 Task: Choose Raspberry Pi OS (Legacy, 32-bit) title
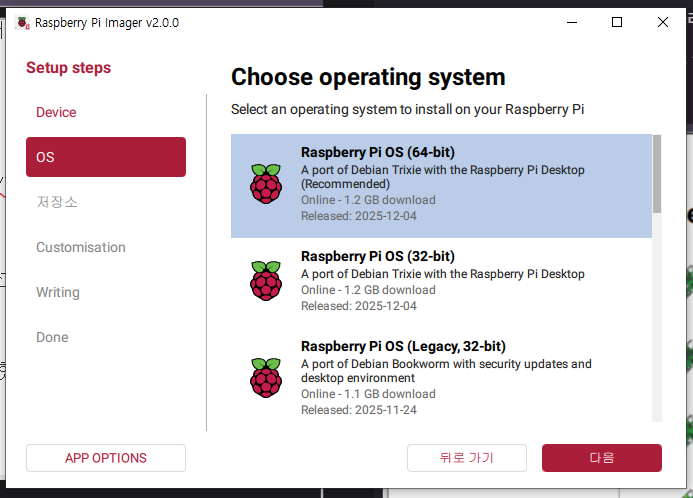[x=403, y=346]
